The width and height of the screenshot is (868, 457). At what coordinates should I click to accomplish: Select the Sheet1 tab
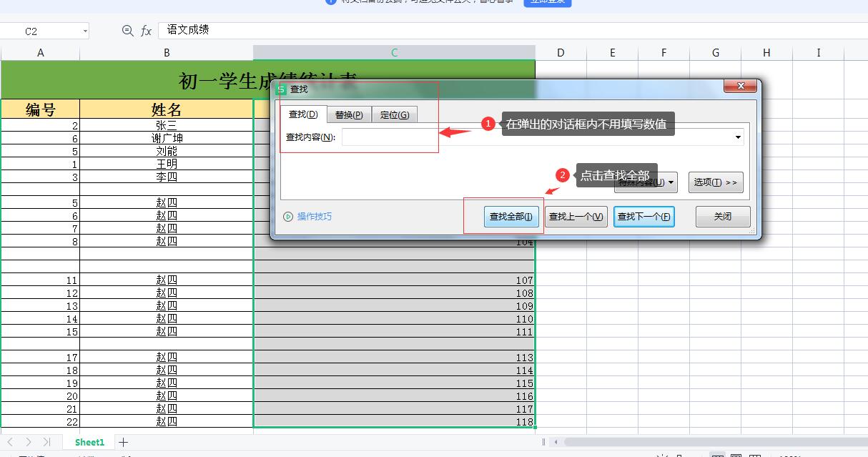point(90,442)
